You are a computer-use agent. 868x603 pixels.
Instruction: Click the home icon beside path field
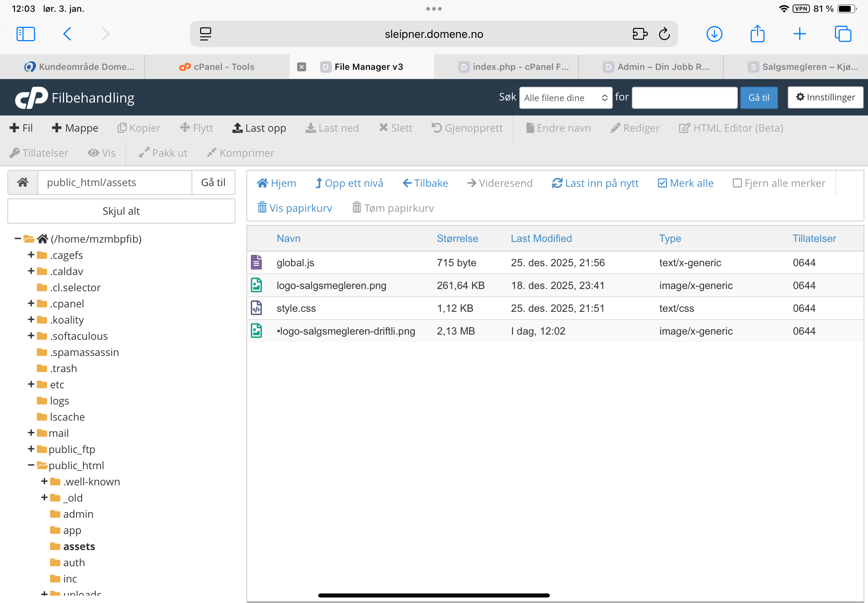[x=23, y=182]
